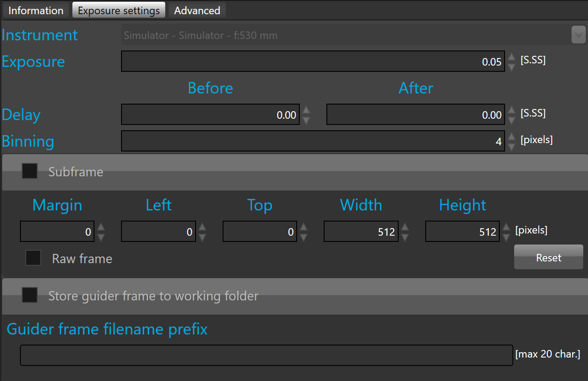
Task: Toggle the Raw frame checkbox
Action: (33, 258)
